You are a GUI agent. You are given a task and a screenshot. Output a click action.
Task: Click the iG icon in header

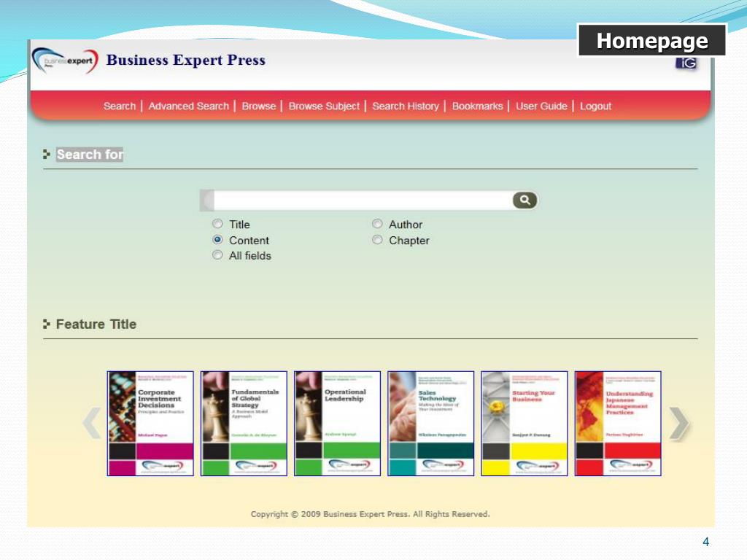point(686,63)
